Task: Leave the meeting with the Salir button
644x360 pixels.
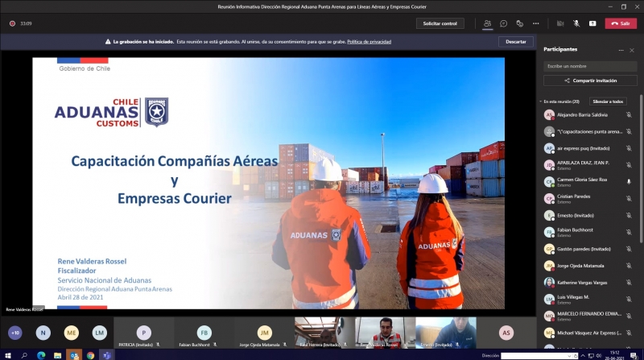Action: coord(621,23)
